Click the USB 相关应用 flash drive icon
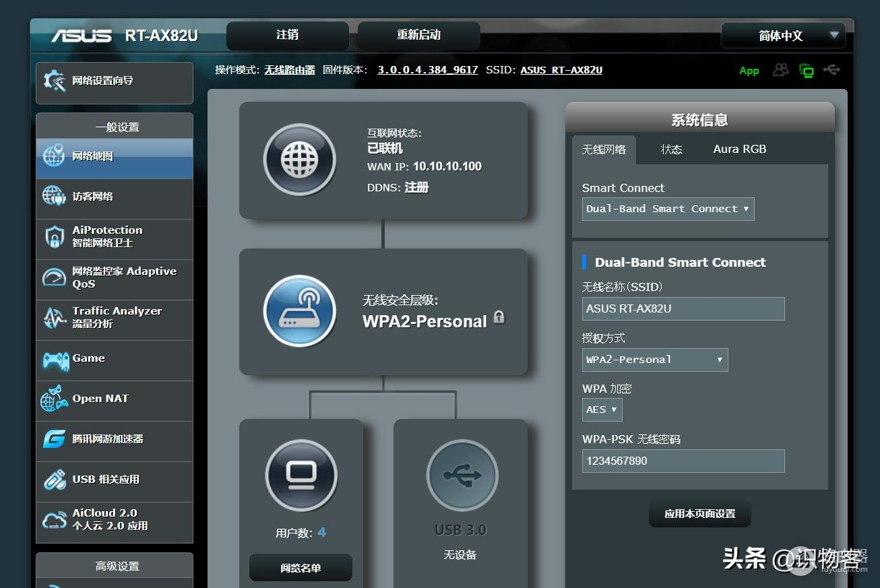 pyautogui.click(x=54, y=480)
